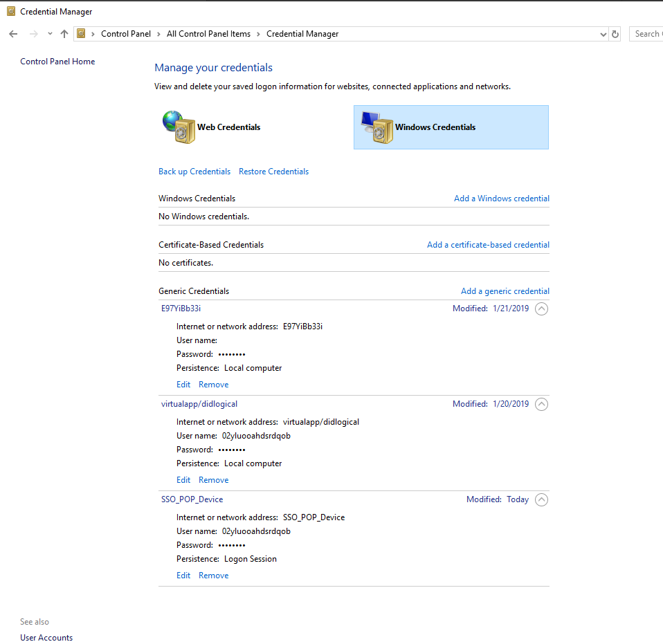Collapse the virtualapp/didlogical entry
Screen dimensions: 663x644
tap(541, 405)
